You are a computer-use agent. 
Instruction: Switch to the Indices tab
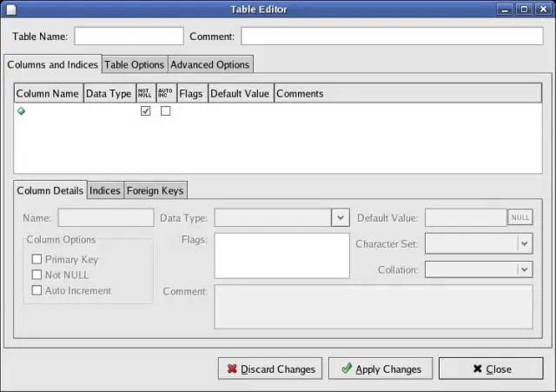[105, 190]
